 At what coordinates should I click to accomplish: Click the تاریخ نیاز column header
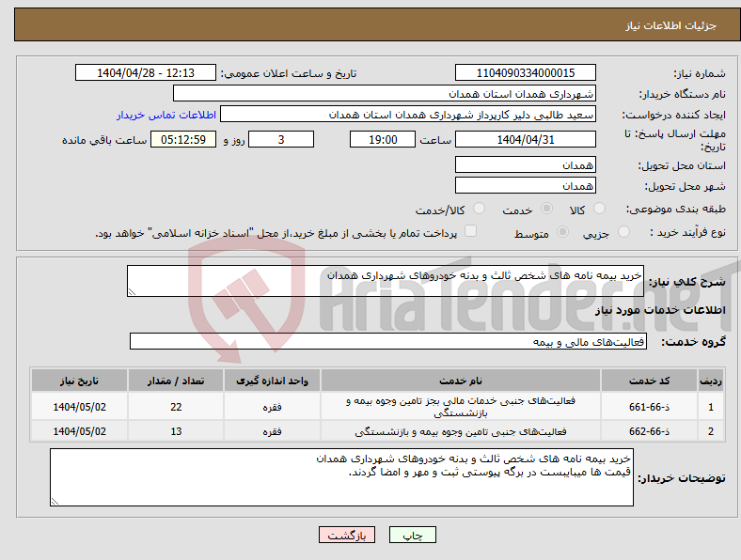coord(80,381)
